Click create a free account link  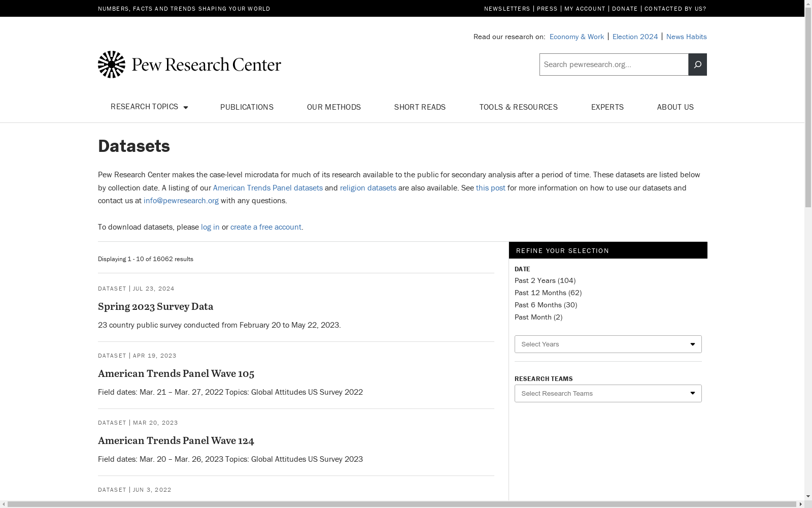tap(266, 227)
